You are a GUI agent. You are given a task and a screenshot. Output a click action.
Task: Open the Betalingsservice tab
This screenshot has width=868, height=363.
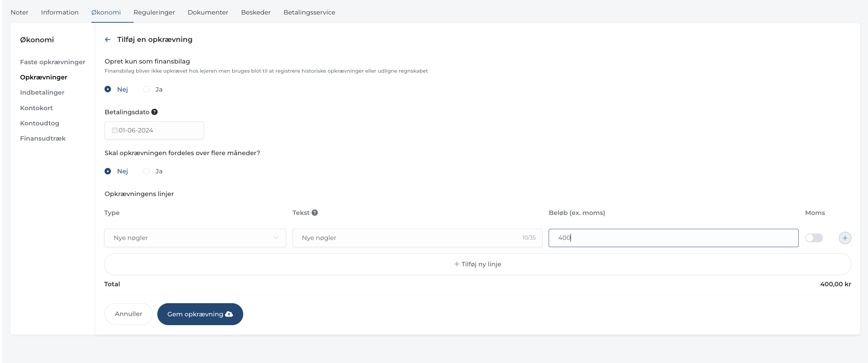pyautogui.click(x=309, y=13)
